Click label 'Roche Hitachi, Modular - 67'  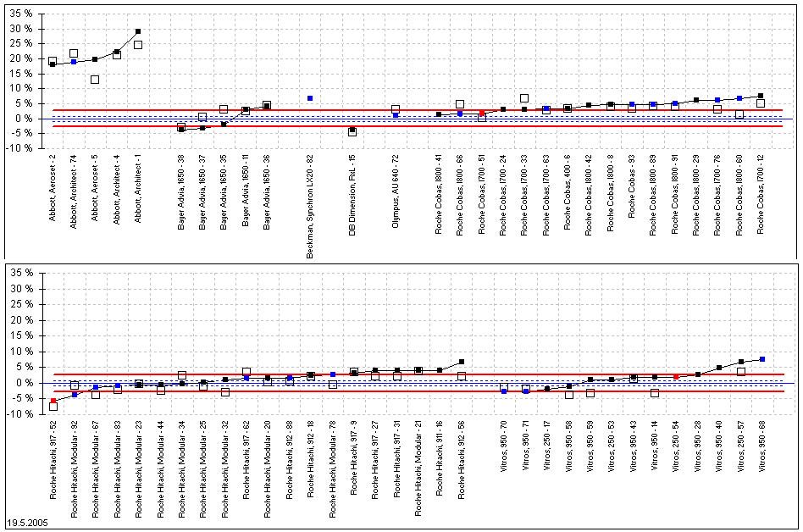point(95,469)
